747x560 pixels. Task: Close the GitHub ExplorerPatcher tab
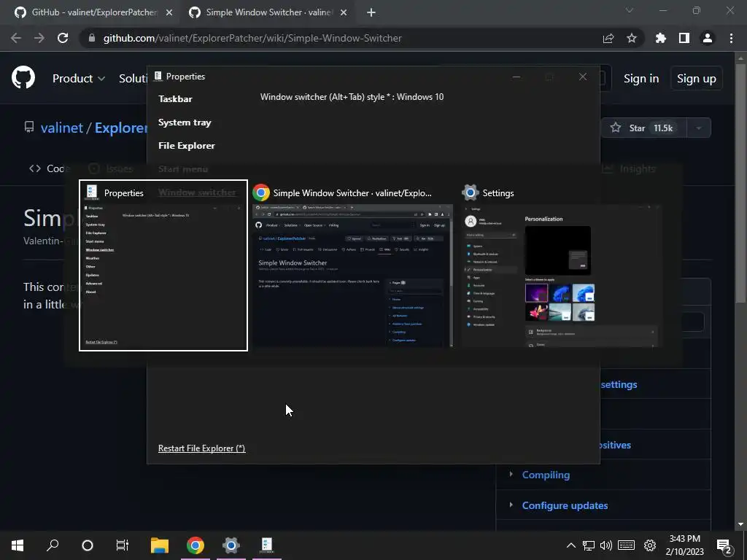pyautogui.click(x=169, y=12)
